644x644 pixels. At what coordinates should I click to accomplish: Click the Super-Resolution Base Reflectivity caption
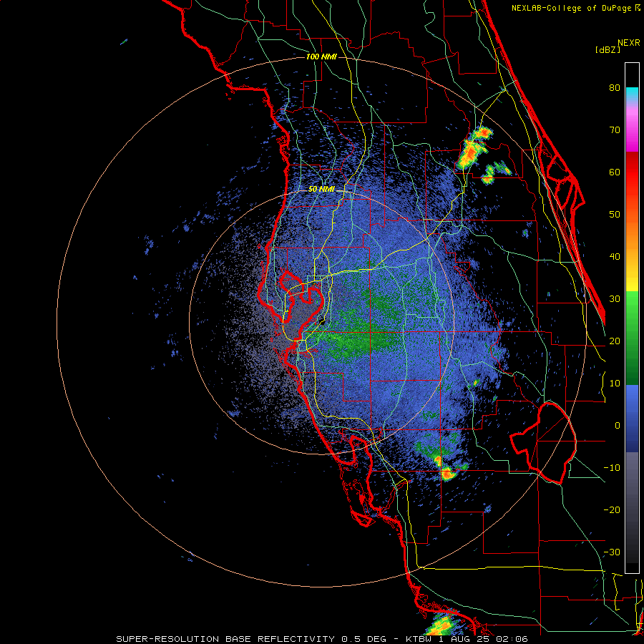coord(321,639)
